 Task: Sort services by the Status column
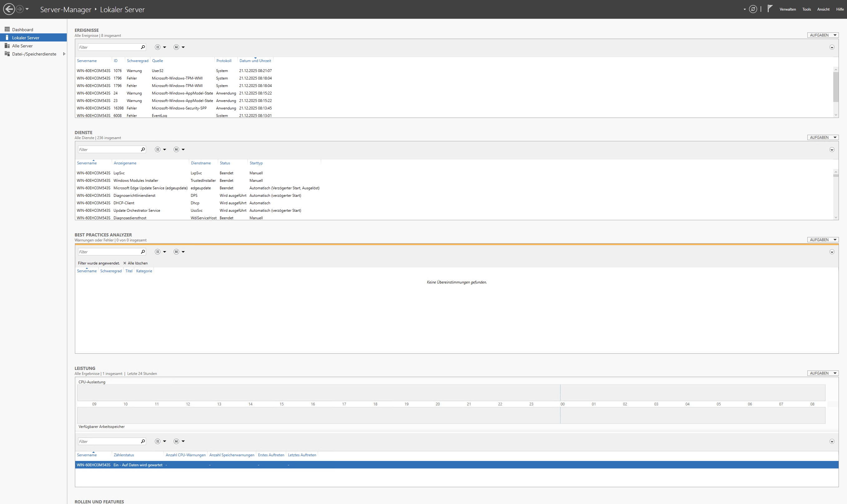tap(225, 163)
